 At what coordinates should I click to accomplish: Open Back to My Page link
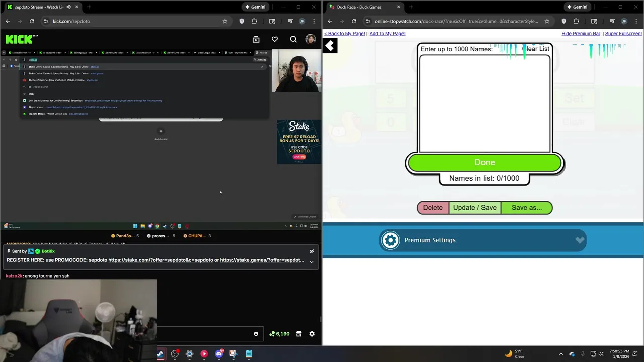(344, 34)
